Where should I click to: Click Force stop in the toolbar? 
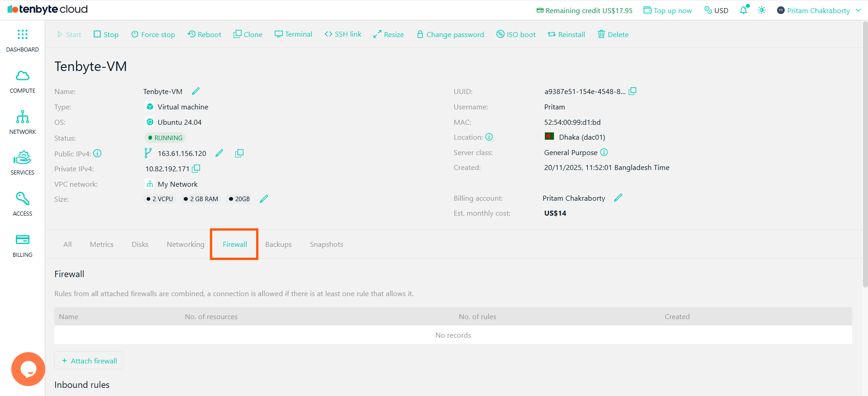153,34
